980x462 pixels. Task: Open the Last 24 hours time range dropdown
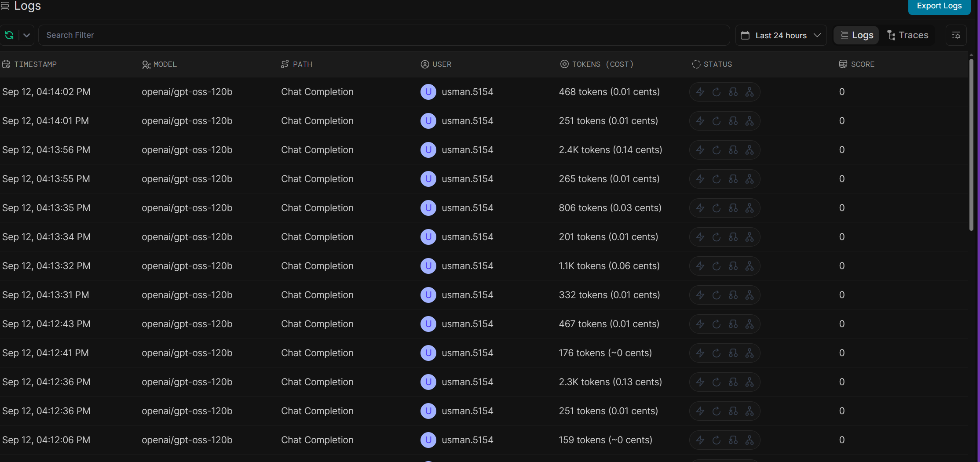tap(781, 35)
